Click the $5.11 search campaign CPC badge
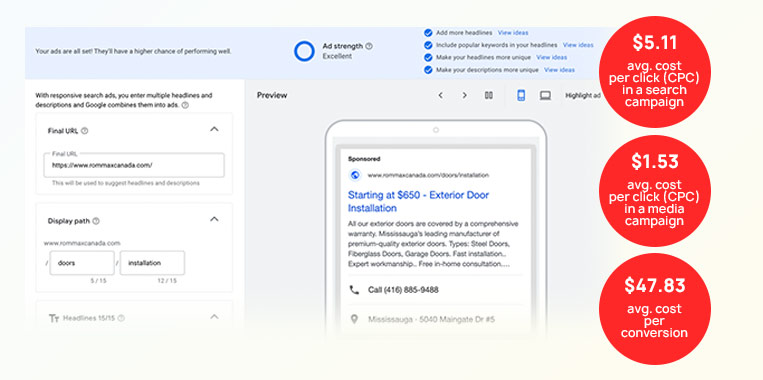This screenshot has height=380, width=763. (x=654, y=72)
